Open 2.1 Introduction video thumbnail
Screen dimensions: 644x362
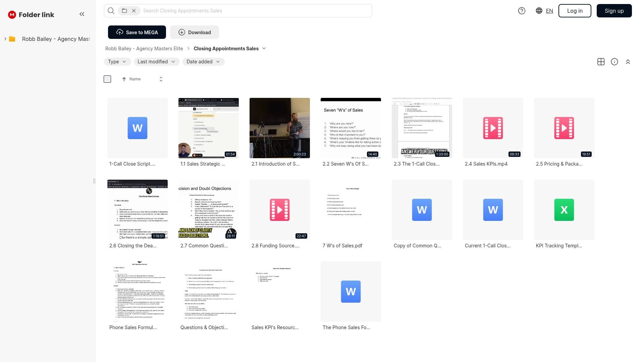pyautogui.click(x=279, y=128)
